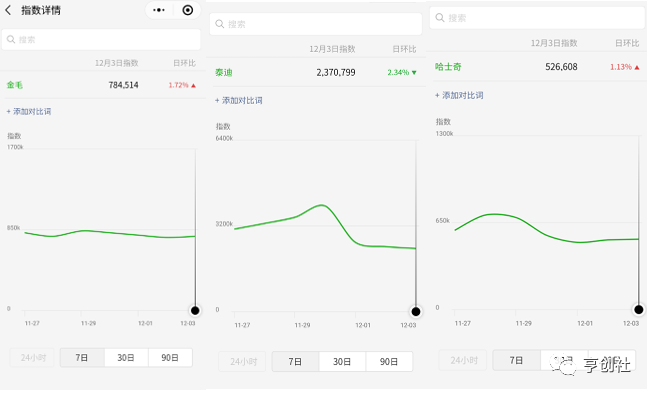Add a comparison word under 金毛
The width and height of the screenshot is (651, 394).
[x=29, y=111]
